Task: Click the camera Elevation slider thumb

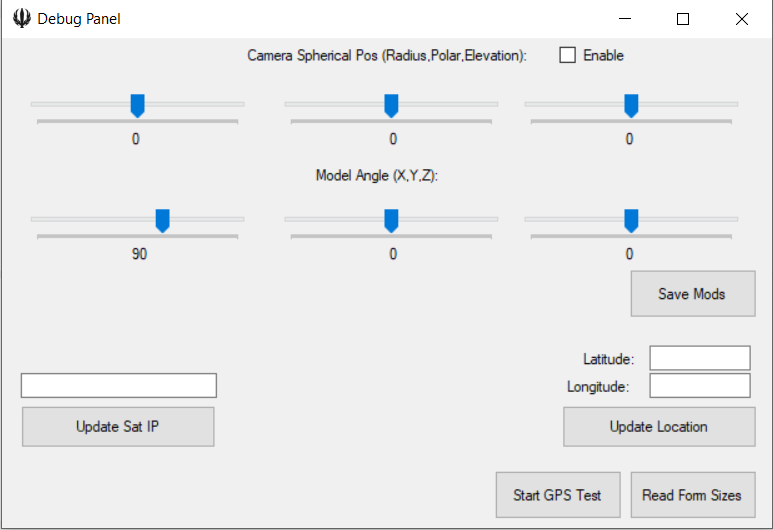Action: (631, 105)
